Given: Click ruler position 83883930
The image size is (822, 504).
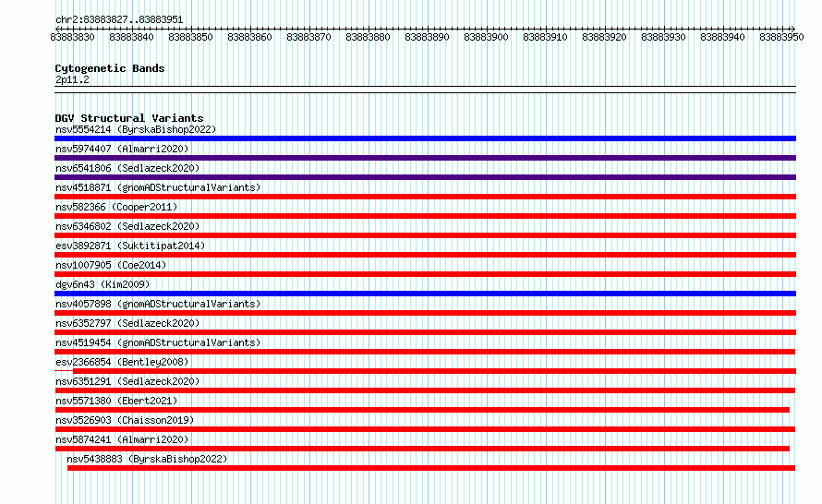Looking at the screenshot, I should point(664,37).
